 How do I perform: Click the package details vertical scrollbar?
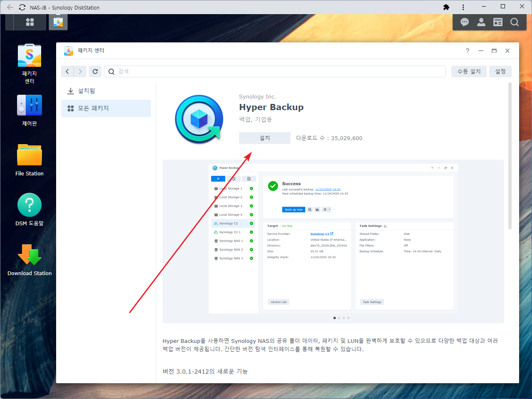click(x=510, y=156)
